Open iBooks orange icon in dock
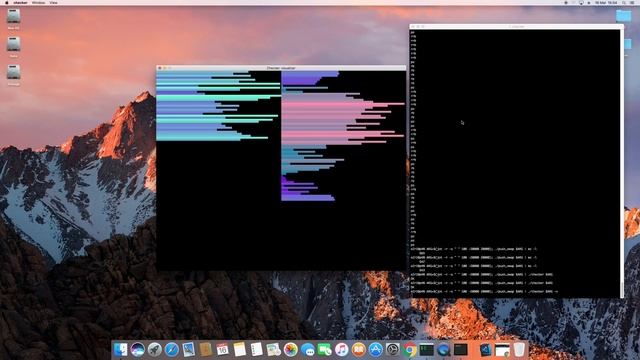 (x=358, y=350)
